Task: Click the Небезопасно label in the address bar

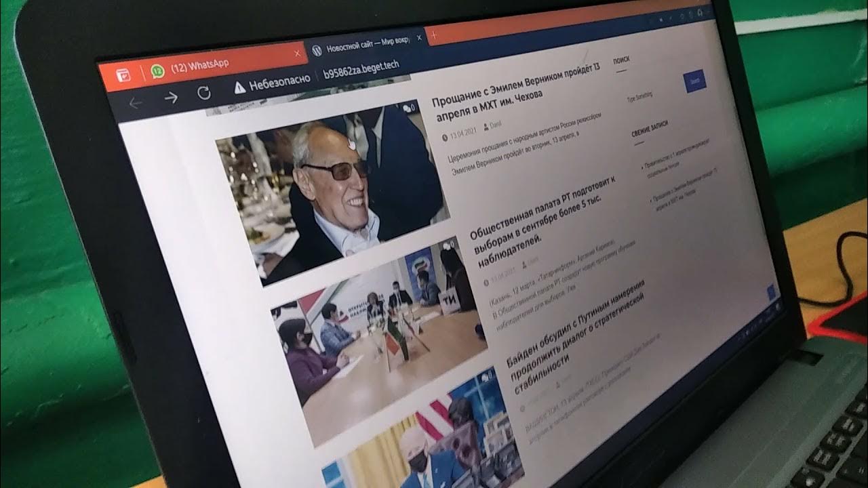Action: 279,81
